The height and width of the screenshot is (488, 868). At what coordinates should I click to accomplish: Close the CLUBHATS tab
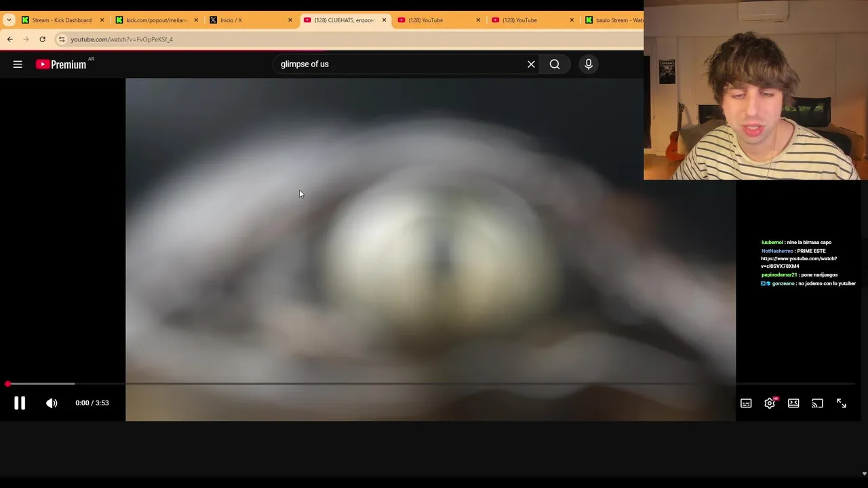coord(384,20)
